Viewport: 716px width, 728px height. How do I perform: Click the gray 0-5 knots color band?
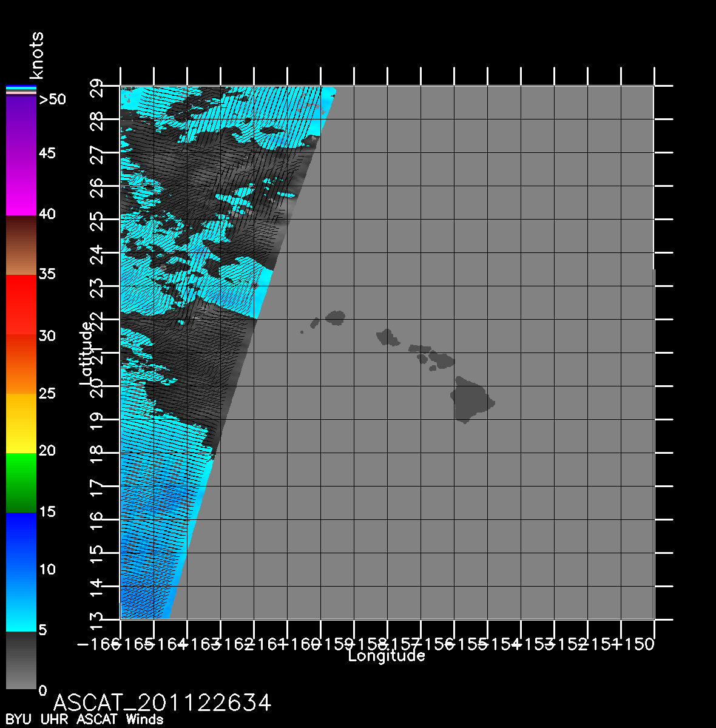21,660
